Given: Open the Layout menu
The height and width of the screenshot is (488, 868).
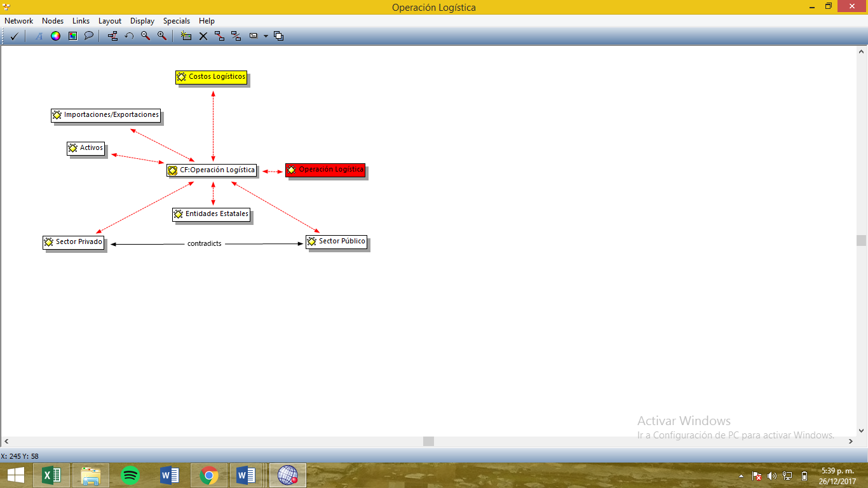Looking at the screenshot, I should click(109, 21).
